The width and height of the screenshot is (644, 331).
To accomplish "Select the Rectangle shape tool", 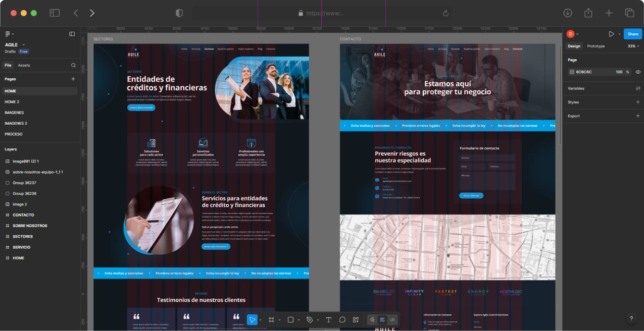I will click(x=290, y=320).
